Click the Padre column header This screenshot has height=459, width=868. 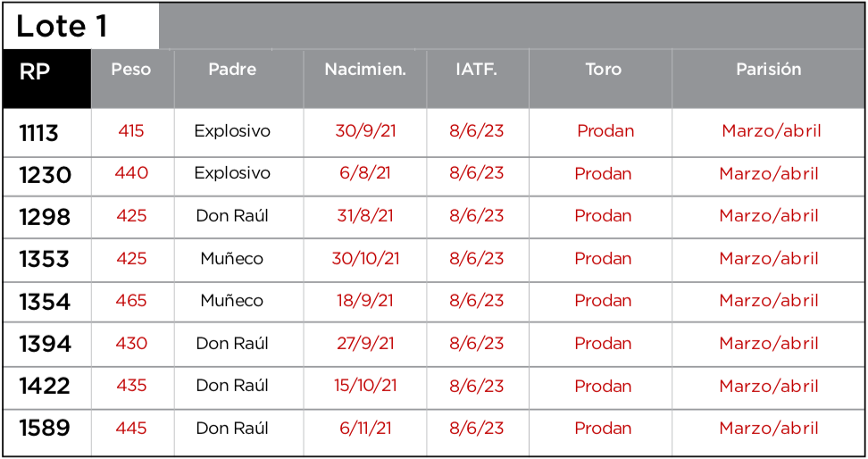click(232, 70)
